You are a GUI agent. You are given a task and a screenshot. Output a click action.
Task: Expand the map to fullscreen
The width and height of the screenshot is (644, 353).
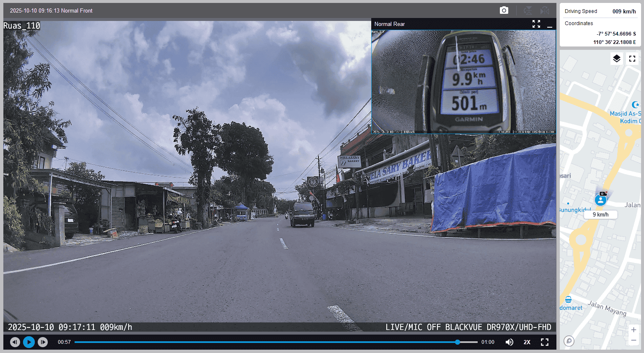point(632,59)
